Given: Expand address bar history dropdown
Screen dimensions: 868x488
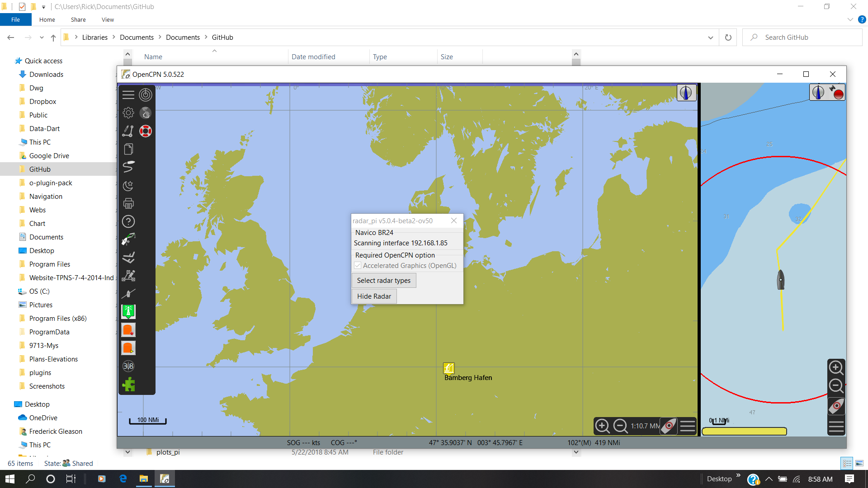Looking at the screenshot, I should [711, 38].
